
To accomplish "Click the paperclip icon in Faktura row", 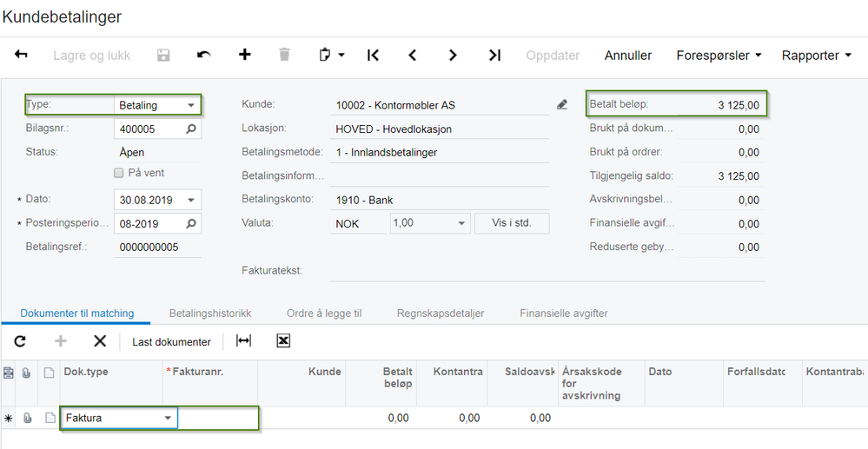I will (27, 419).
